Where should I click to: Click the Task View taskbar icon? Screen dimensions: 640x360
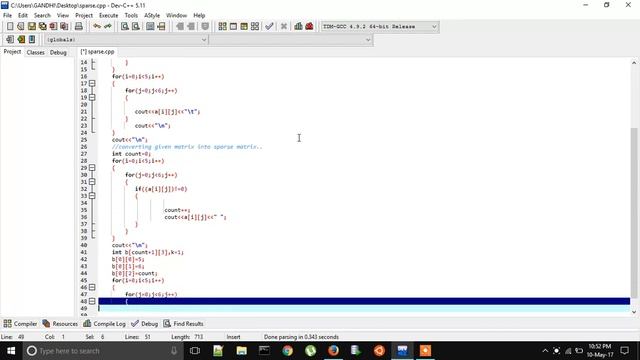[x=195, y=351]
